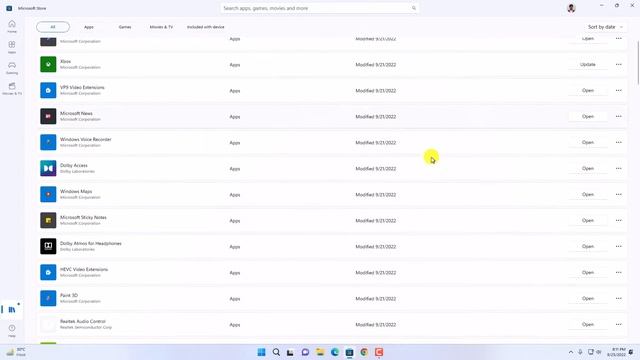
Task: Open more options for Microsoft News
Action: (x=619, y=116)
